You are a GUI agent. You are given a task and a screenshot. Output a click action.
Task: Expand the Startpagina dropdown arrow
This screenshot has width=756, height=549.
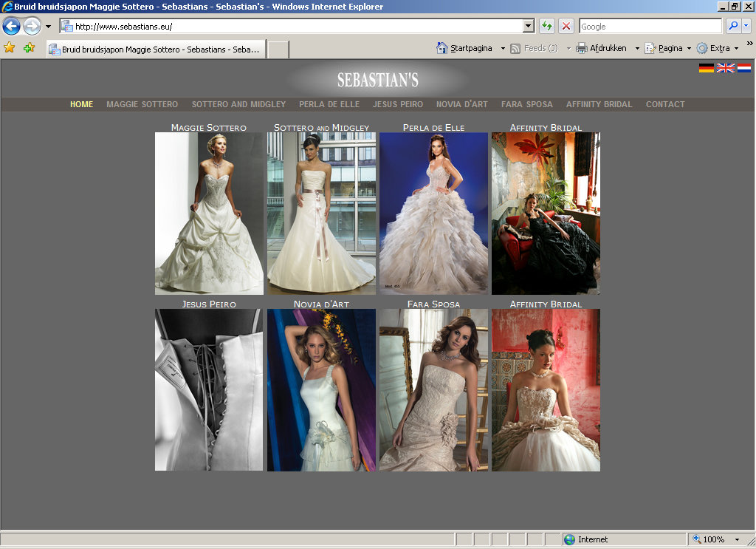coord(503,48)
